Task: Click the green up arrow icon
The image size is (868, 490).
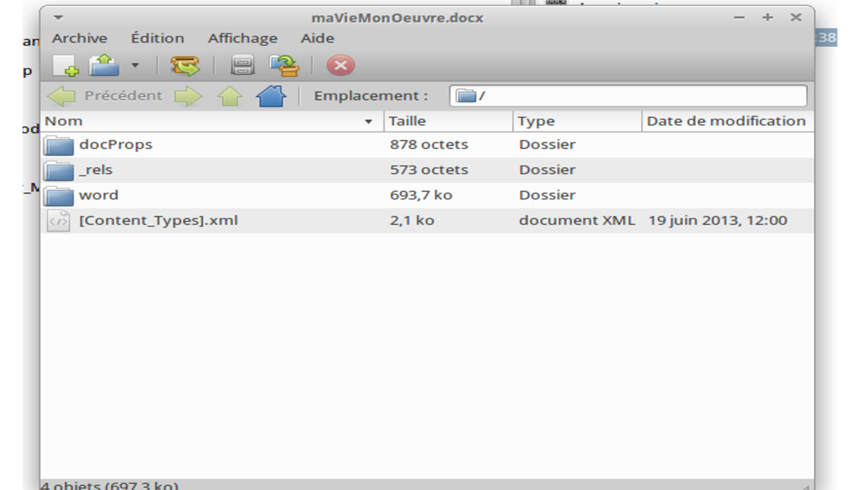Action: [230, 96]
